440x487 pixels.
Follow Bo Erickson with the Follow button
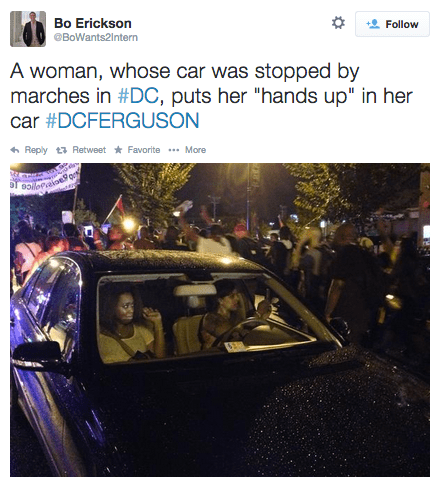[392, 24]
